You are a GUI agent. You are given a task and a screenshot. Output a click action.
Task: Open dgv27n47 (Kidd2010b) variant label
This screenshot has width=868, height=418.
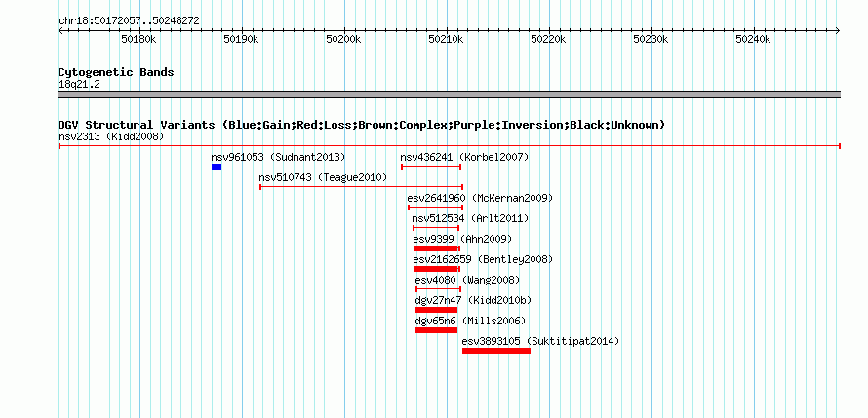[x=473, y=300]
